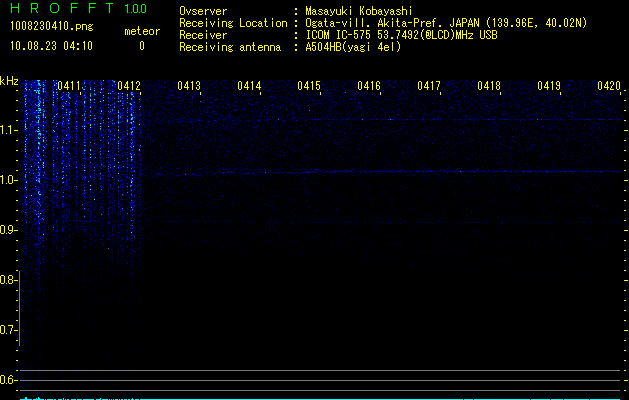Click the 0418 time marker
Screen dimensions: 629x400
click(489, 86)
